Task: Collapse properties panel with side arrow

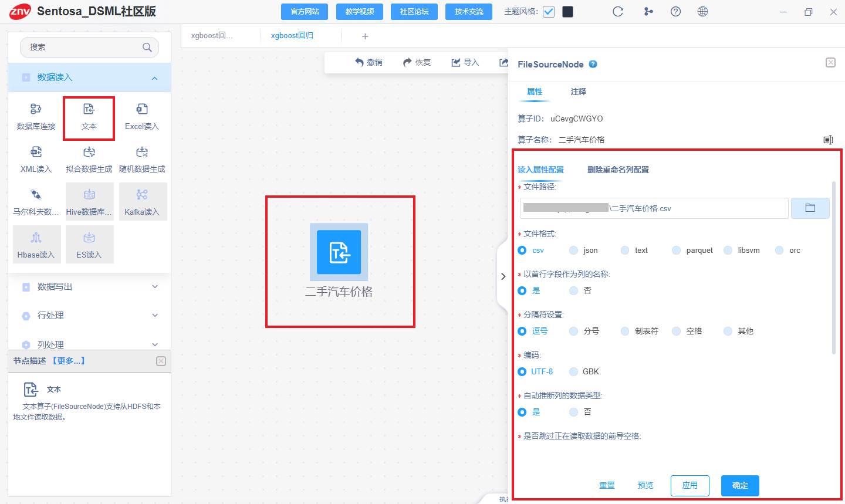Action: coord(503,276)
